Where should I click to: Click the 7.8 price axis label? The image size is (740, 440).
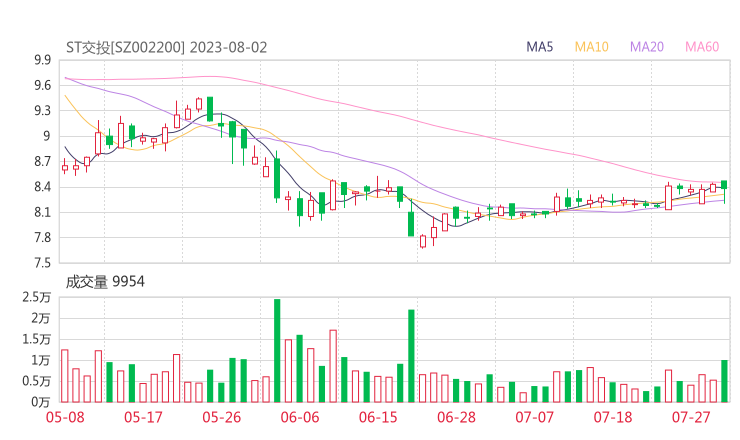(x=42, y=238)
